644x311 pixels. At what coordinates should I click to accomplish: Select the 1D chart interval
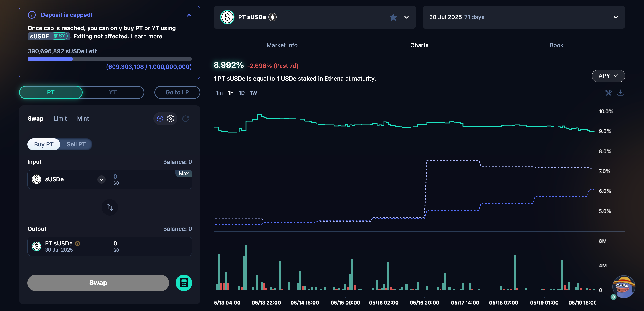pyautogui.click(x=242, y=93)
